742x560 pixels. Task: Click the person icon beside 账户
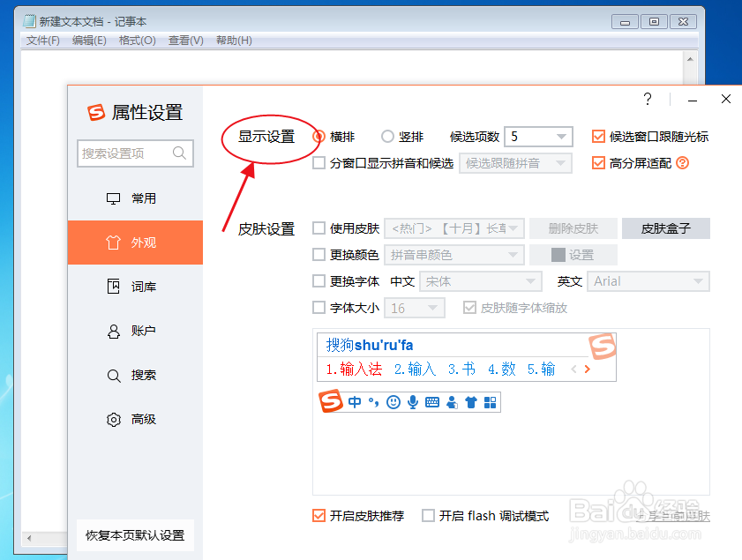[x=114, y=331]
